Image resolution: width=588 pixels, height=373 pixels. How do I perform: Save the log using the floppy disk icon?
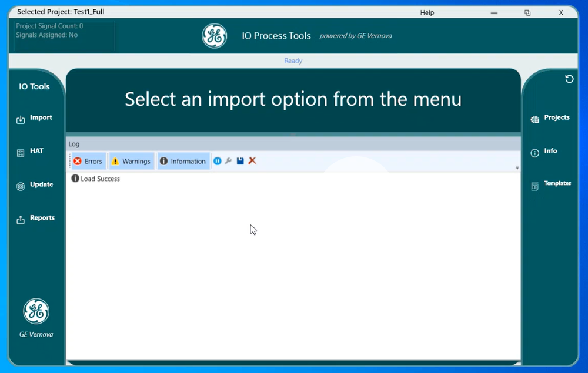pos(240,161)
